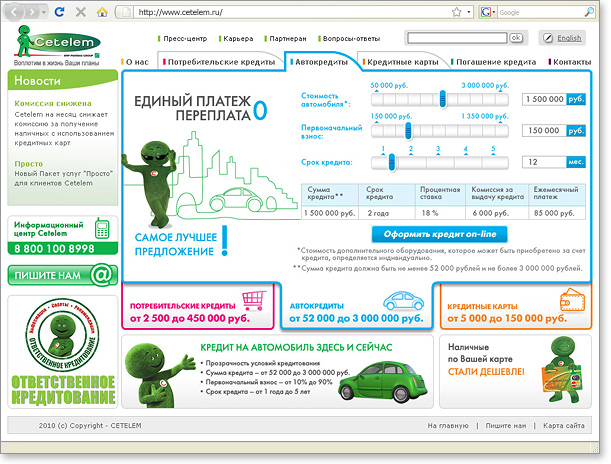The image size is (611, 464).
Task: Click the Cetelem logo
Action: click(x=57, y=42)
